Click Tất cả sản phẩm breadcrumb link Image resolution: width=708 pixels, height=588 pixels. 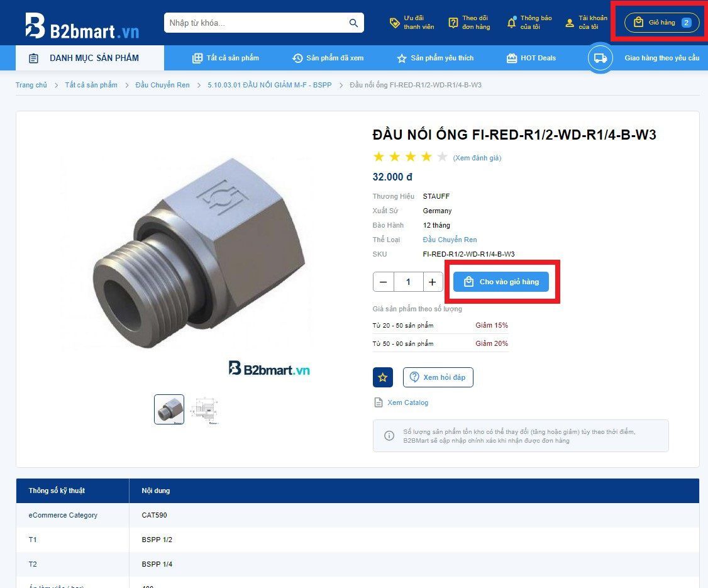coord(91,85)
